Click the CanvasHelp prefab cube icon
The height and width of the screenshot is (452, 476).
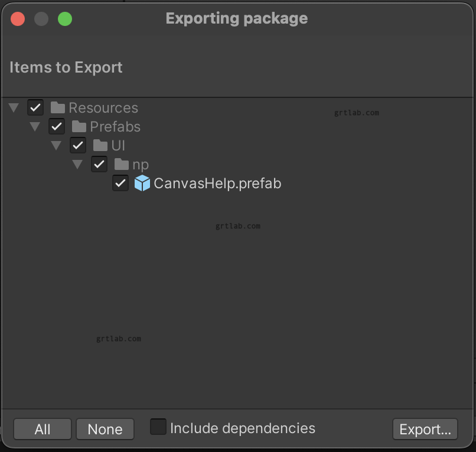[142, 183]
